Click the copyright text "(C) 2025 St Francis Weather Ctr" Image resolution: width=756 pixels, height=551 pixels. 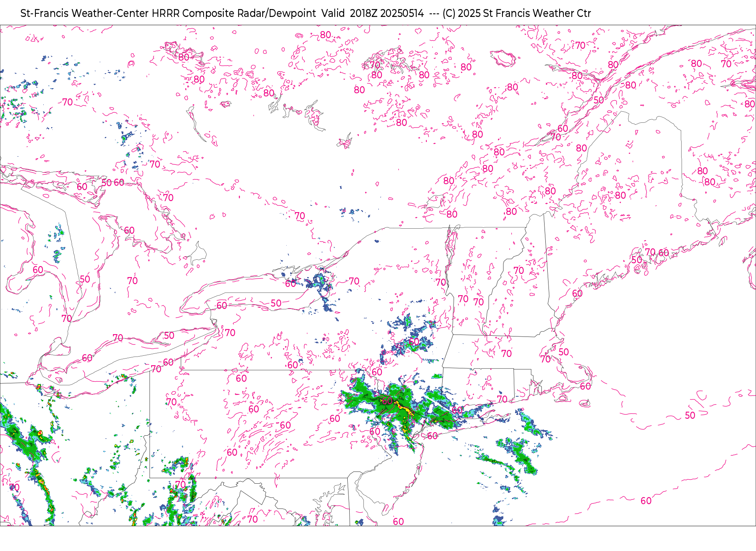pos(517,13)
